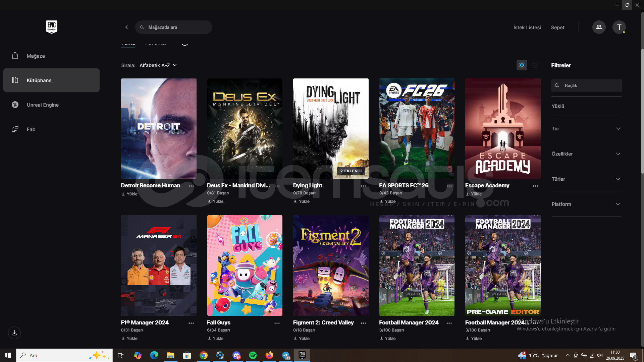644x362 pixels.
Task: Open Google Chrome from the taskbar
Action: click(203, 355)
